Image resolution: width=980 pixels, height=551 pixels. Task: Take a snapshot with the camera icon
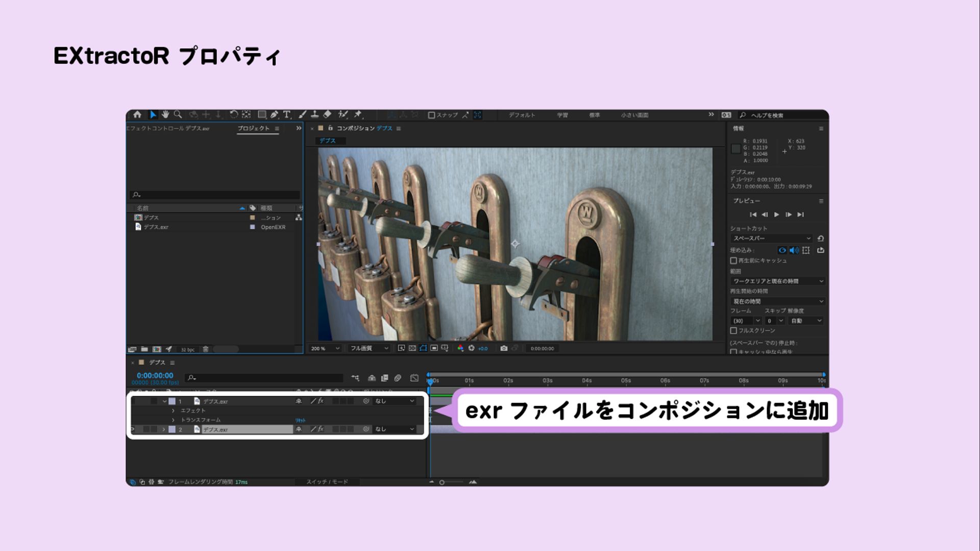click(504, 348)
